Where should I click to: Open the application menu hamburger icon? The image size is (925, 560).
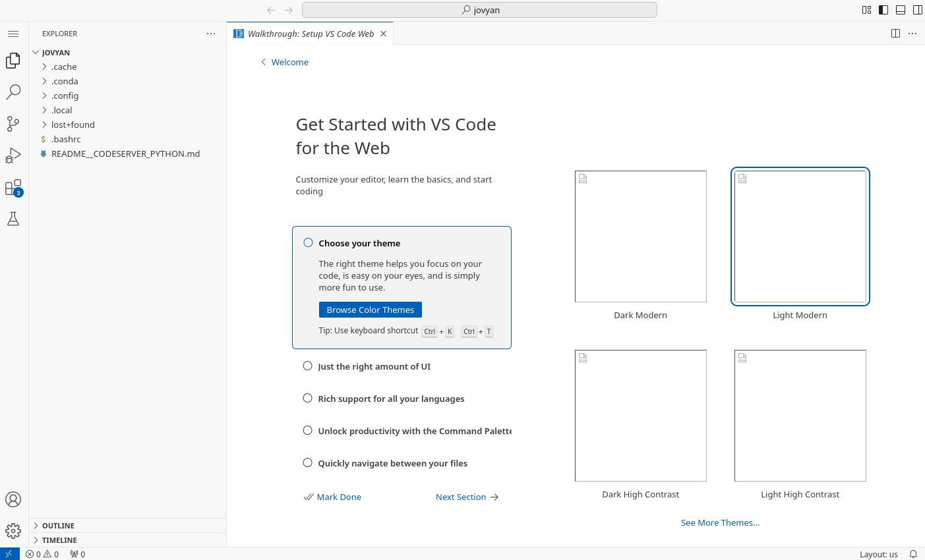click(13, 34)
